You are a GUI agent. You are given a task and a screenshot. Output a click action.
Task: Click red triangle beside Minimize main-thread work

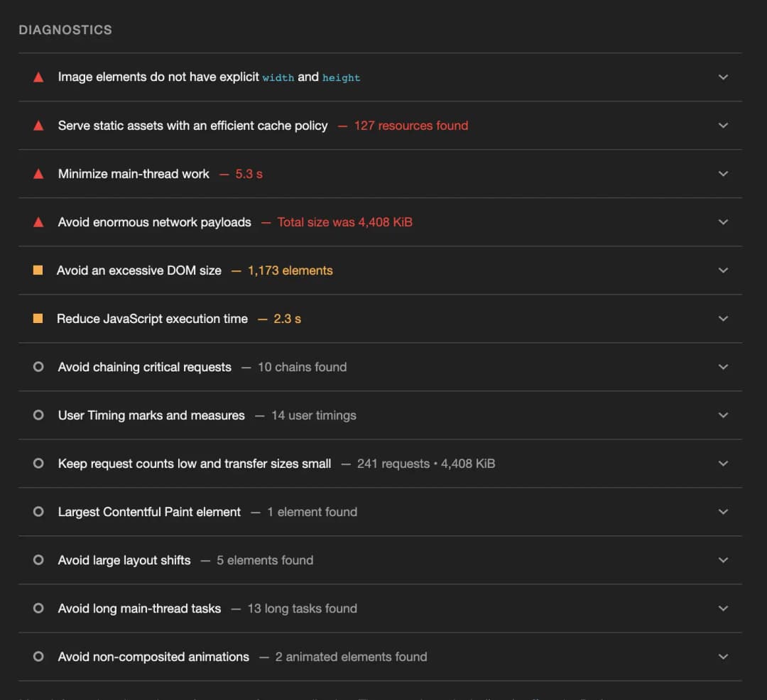38,174
